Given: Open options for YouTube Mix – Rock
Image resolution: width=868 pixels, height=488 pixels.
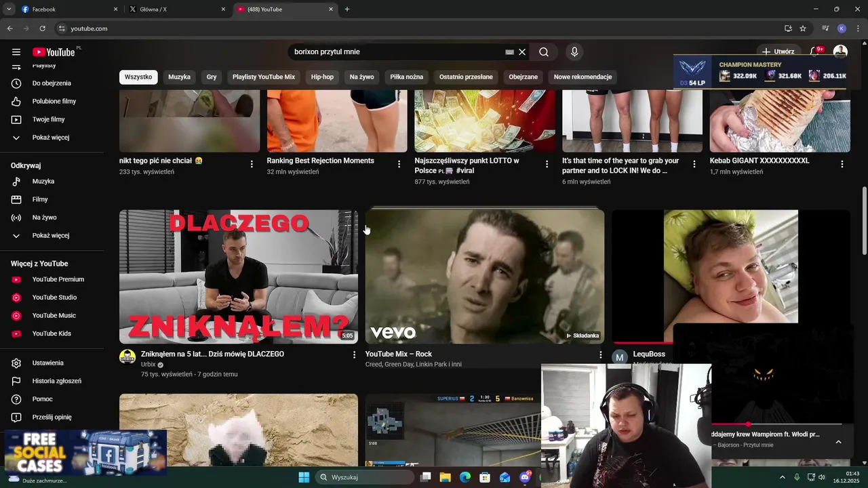Looking at the screenshot, I should click(599, 354).
